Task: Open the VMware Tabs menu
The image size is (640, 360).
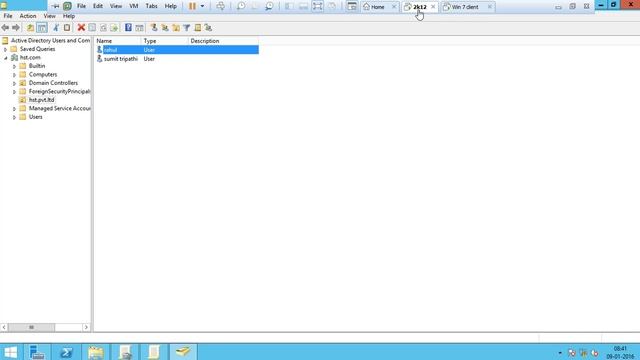Action: point(151,6)
